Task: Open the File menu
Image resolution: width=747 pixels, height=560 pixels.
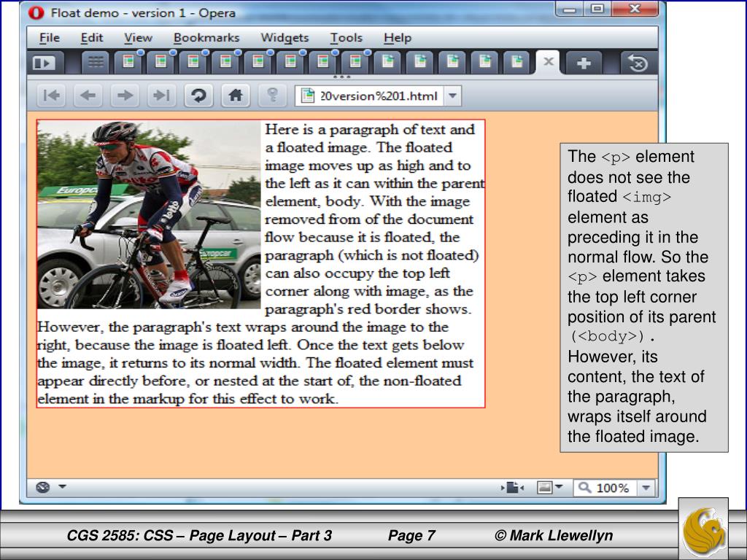Action: [x=50, y=38]
